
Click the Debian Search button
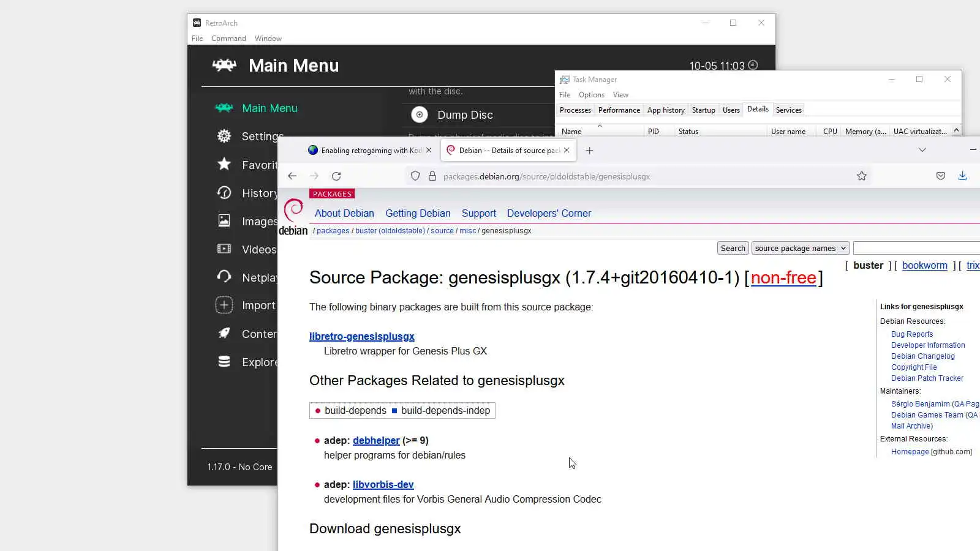[x=733, y=248]
